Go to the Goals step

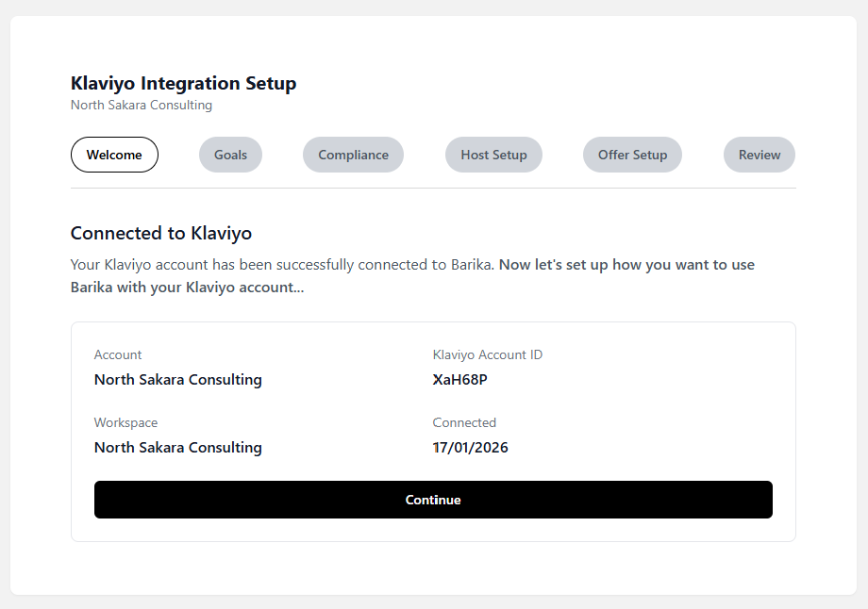point(230,155)
